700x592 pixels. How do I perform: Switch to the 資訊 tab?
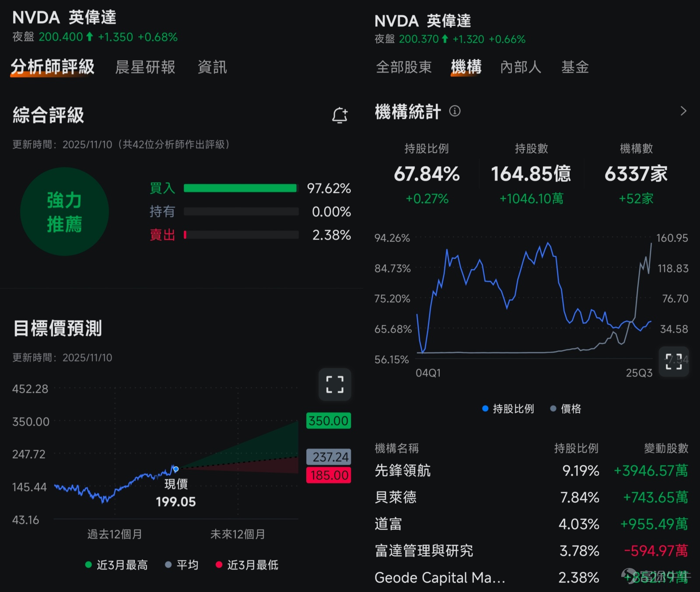tap(212, 67)
